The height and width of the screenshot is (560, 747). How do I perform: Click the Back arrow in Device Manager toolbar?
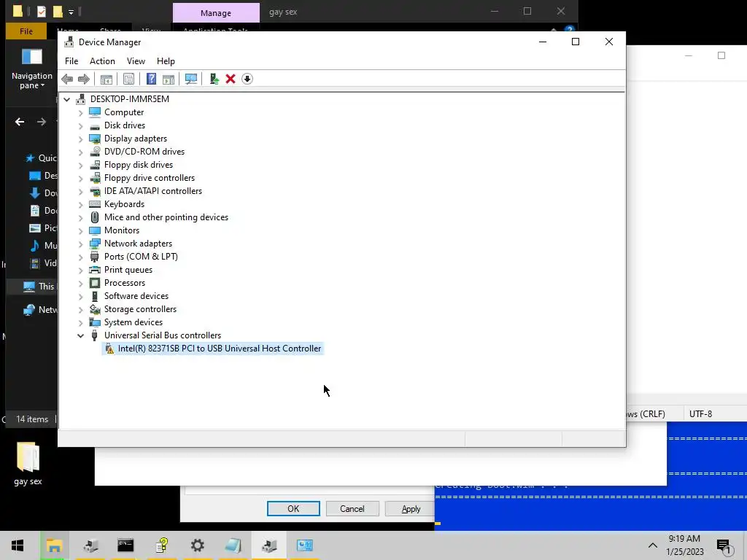tap(67, 79)
